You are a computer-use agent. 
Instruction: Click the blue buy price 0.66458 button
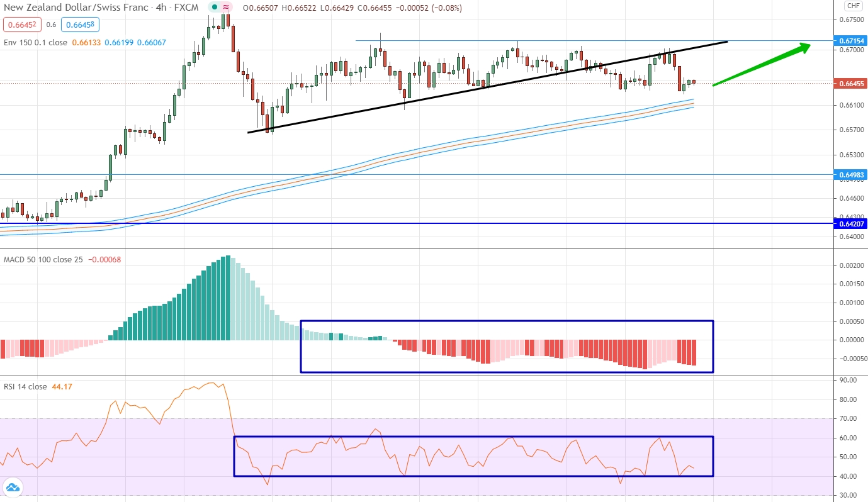pos(81,25)
